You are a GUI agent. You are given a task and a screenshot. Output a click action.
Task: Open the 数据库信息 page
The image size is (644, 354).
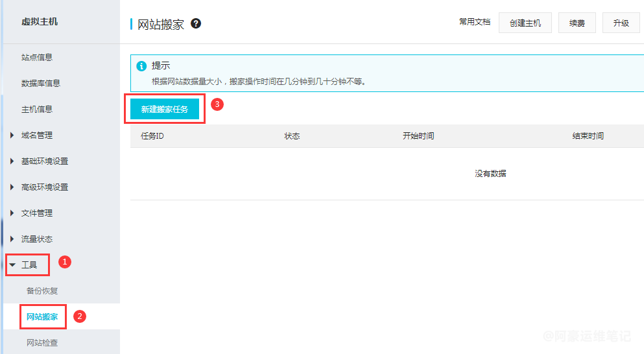coord(41,83)
